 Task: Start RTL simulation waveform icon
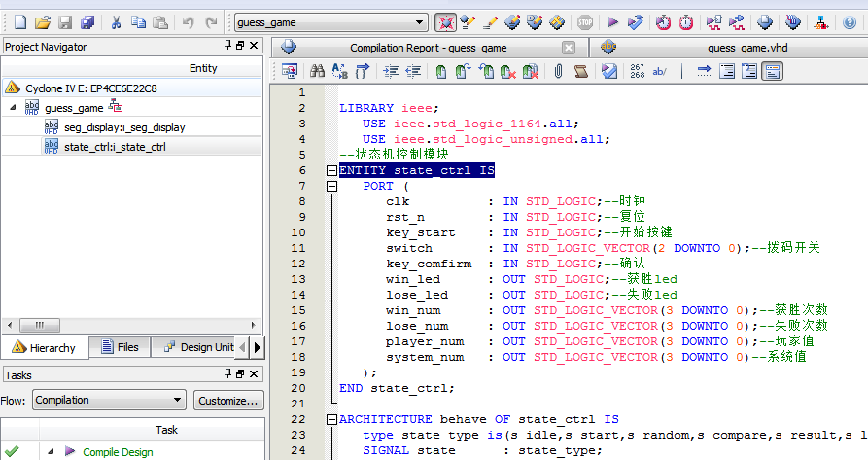coord(713,22)
